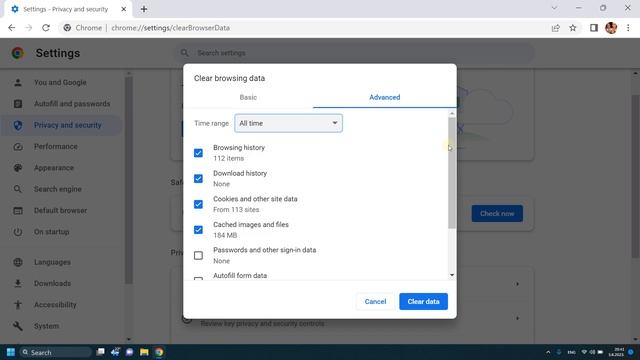Click the taskbar Search box
Screen dimensions: 640x360
pyautogui.click(x=56, y=352)
